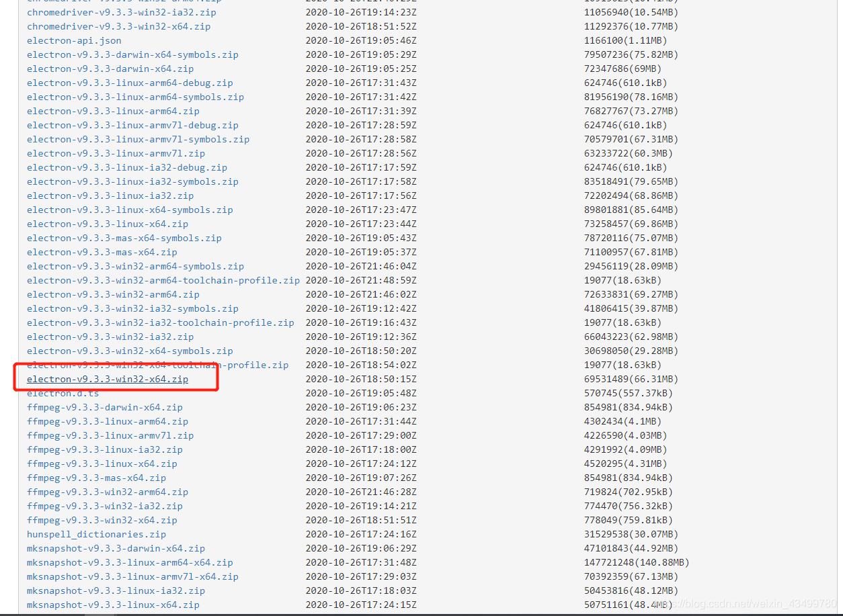Open ffmpeg-v9.3.3-mas-x64.zip link
Viewport: 843px width, 616px height.
click(97, 478)
